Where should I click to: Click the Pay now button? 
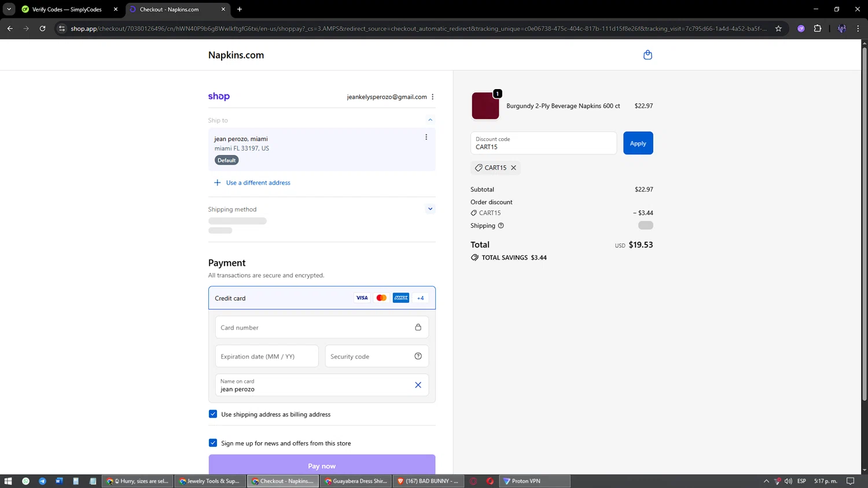click(322, 465)
